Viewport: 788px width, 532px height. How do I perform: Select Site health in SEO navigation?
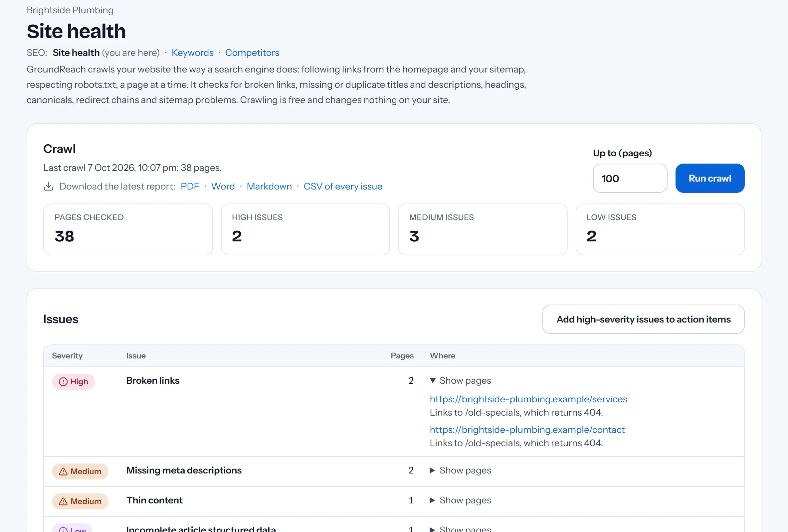coord(76,53)
